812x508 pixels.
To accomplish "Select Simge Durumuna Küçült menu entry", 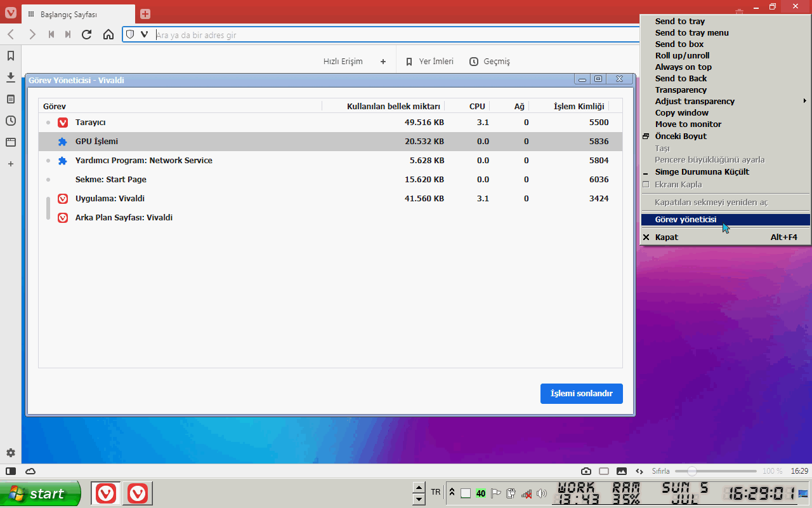I will tap(725, 172).
